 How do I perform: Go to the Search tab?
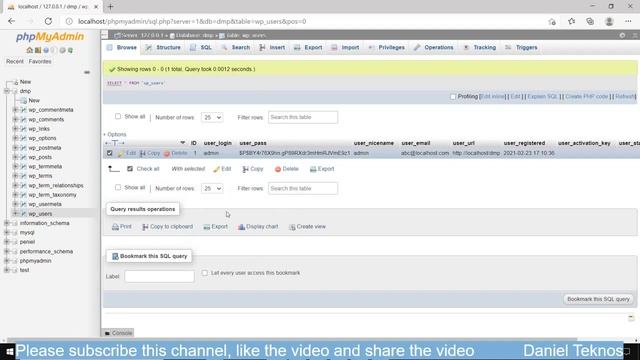tap(236, 47)
